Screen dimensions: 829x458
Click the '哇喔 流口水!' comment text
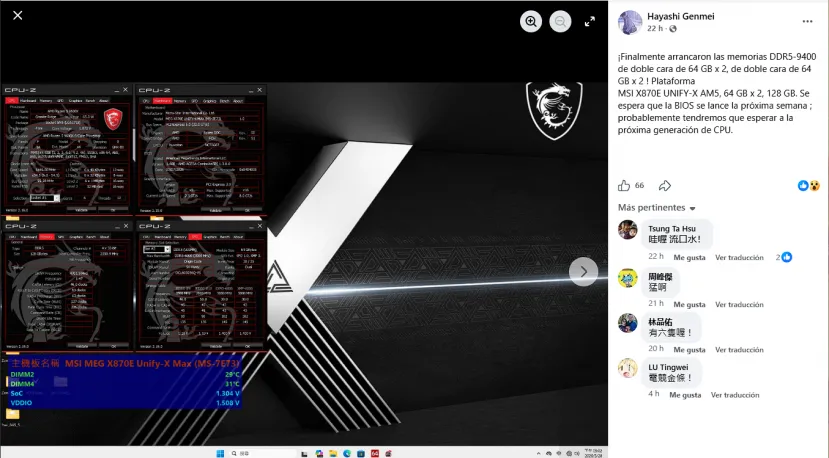click(675, 239)
